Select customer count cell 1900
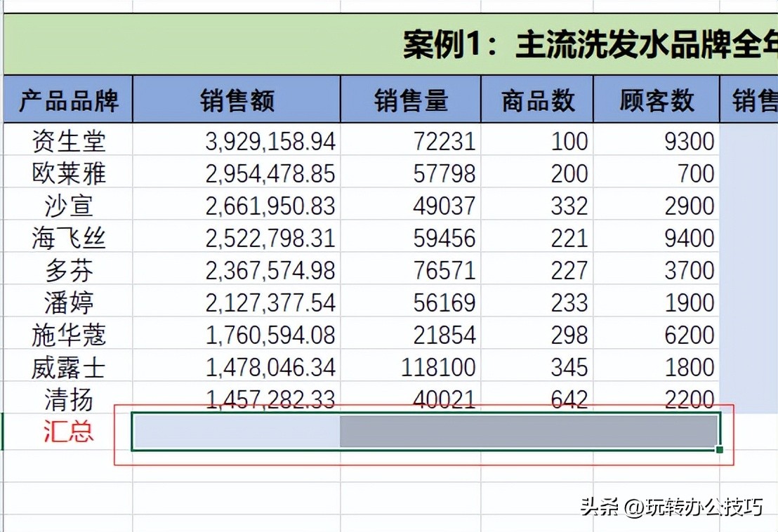 tap(657, 301)
